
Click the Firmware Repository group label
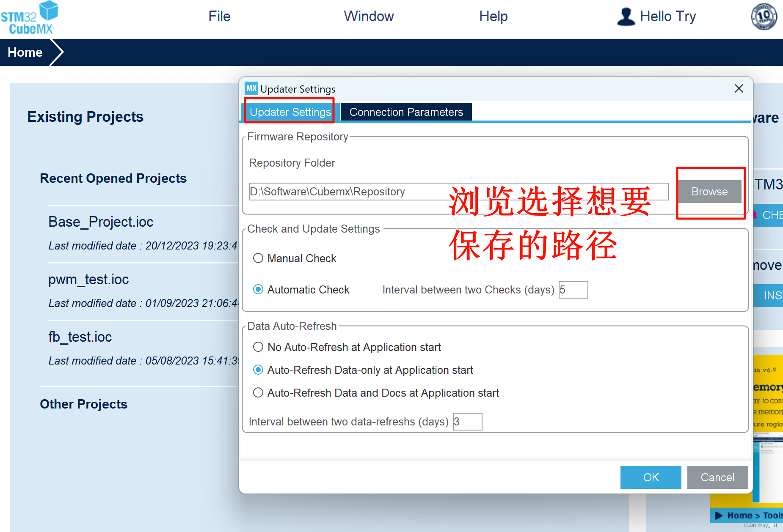point(298,137)
